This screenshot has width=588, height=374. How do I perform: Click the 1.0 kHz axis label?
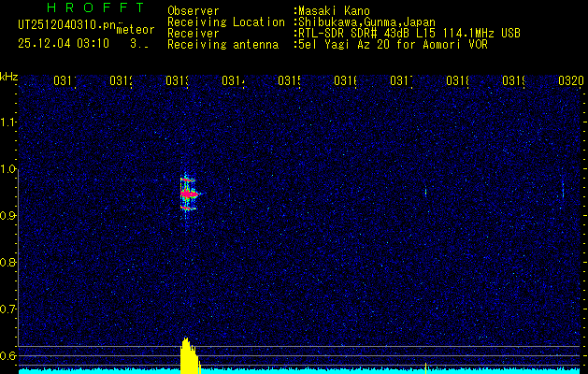pyautogui.click(x=8, y=169)
